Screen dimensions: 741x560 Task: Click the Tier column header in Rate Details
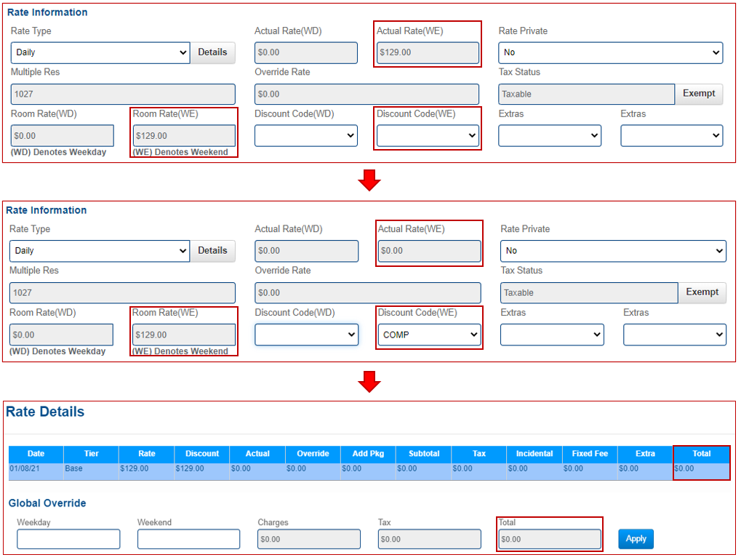point(91,454)
